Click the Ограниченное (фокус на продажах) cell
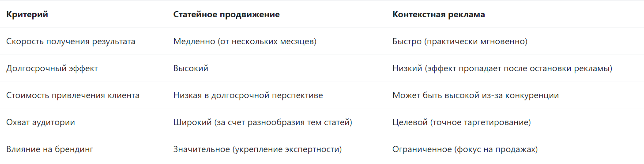The image size is (644, 164). [465, 149]
